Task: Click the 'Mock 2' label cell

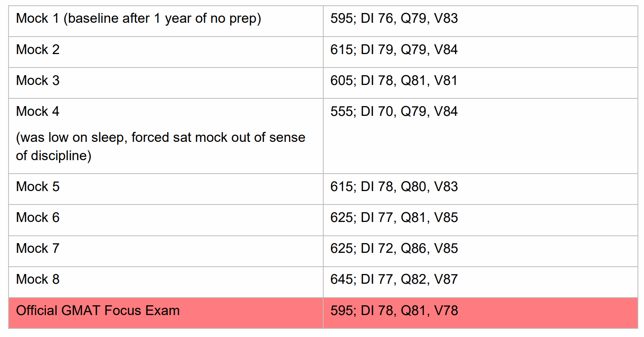Action: click(x=38, y=50)
